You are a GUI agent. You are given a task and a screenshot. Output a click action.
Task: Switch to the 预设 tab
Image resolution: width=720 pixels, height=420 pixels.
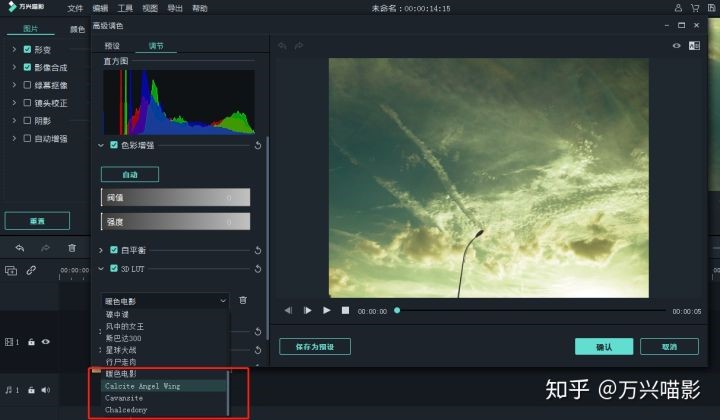point(112,46)
